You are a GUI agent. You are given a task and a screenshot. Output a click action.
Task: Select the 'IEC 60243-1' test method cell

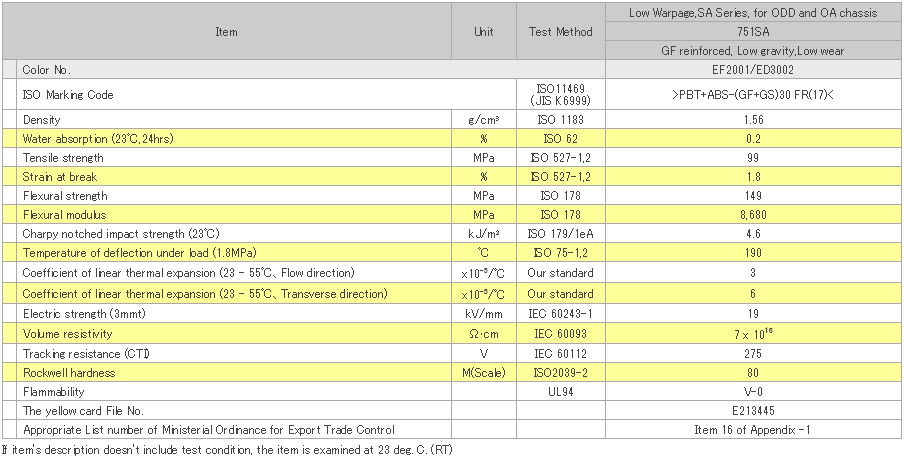(560, 315)
